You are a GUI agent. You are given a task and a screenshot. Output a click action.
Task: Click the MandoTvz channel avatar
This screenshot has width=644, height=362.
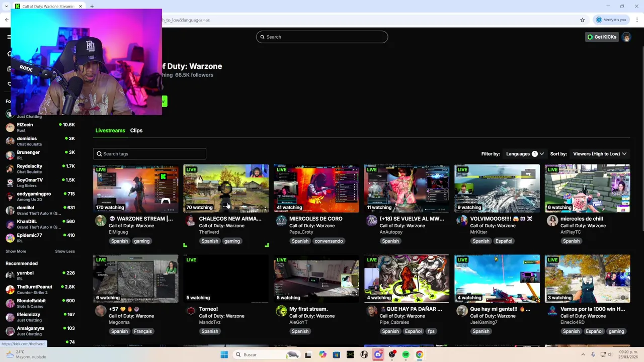click(191, 311)
